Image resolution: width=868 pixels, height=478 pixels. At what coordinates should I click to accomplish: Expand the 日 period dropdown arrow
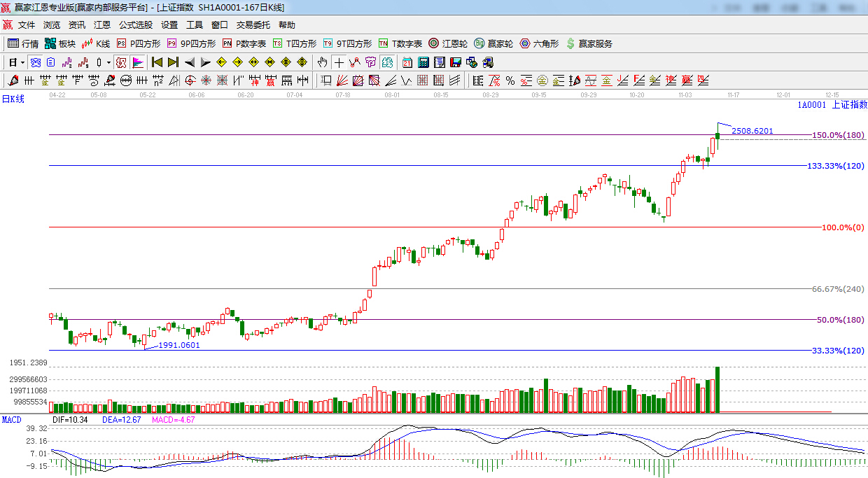pyautogui.click(x=22, y=62)
